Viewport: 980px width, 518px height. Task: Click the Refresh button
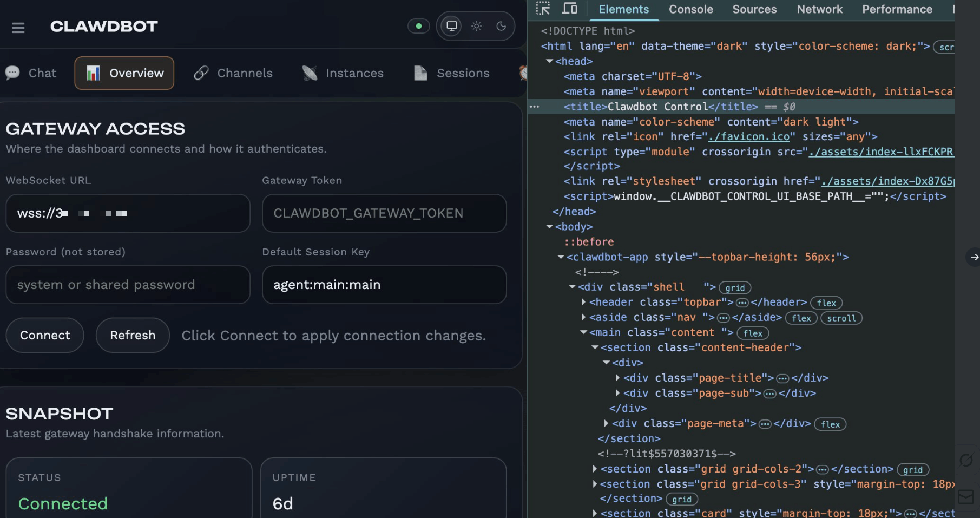(133, 335)
